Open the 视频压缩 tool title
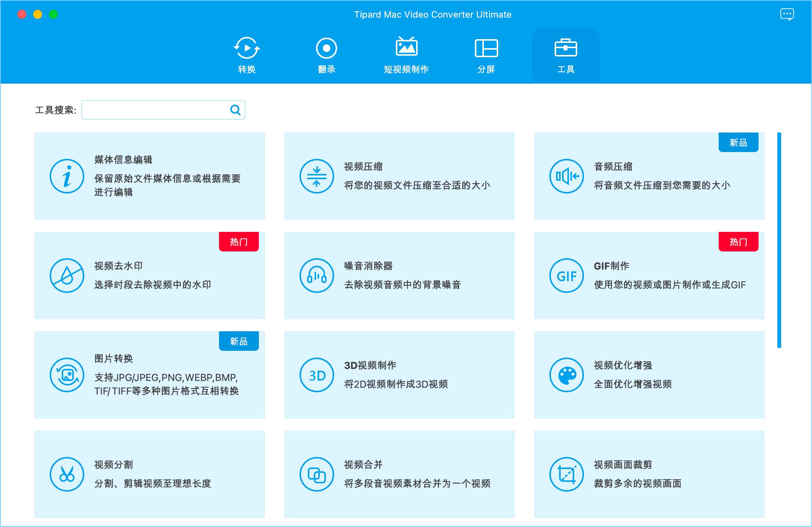The image size is (812, 527). tap(363, 166)
